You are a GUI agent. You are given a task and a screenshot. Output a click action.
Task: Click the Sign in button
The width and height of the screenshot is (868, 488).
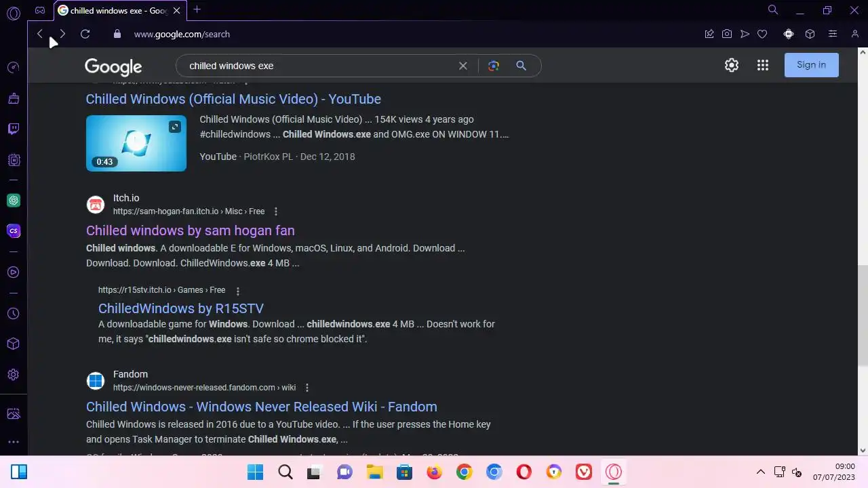[811, 65]
